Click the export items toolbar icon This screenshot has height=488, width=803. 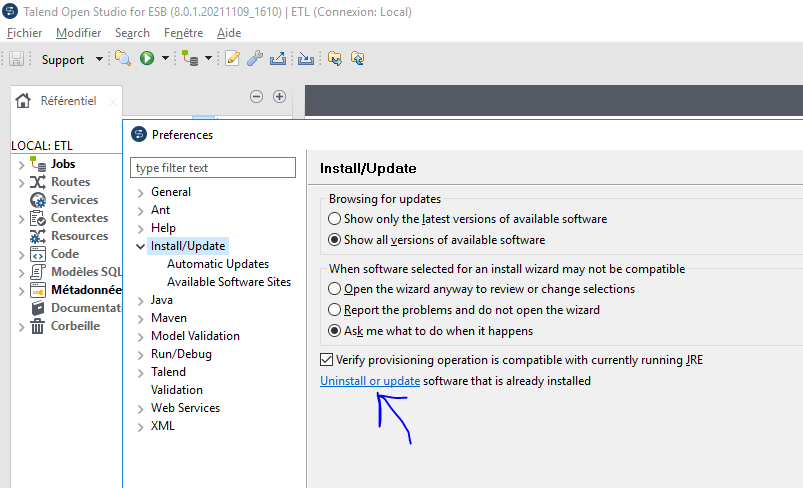coord(278,58)
